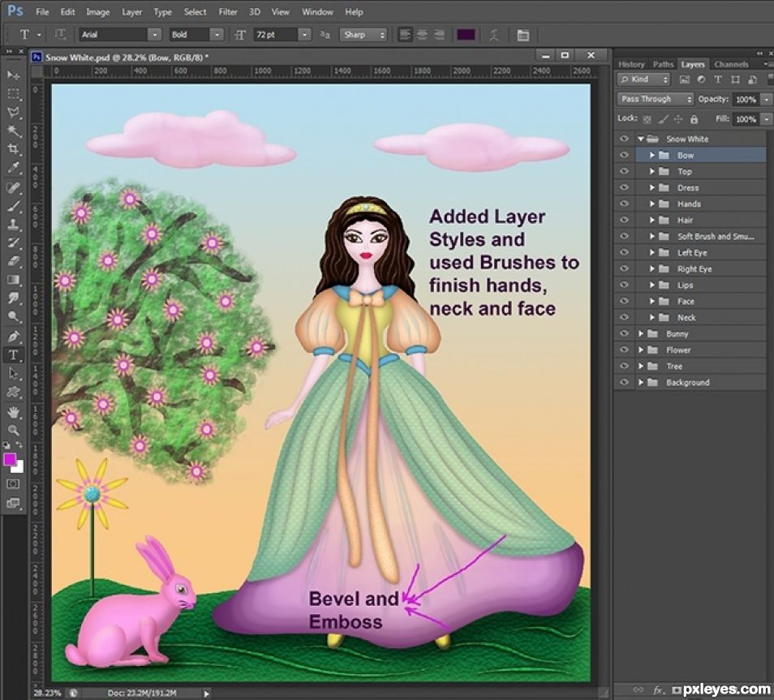Screen dimensions: 774x700
Task: Select the Horizontal Type tool
Action: pyautogui.click(x=13, y=355)
